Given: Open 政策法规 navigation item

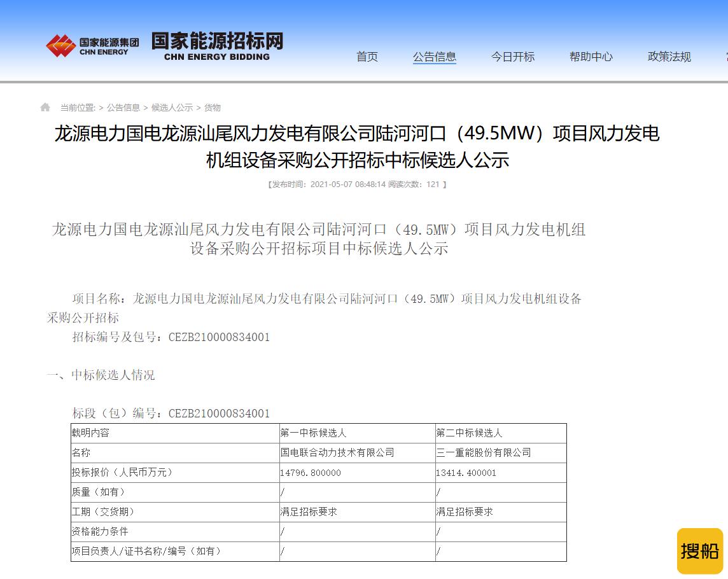Looking at the screenshot, I should pyautogui.click(x=669, y=57).
